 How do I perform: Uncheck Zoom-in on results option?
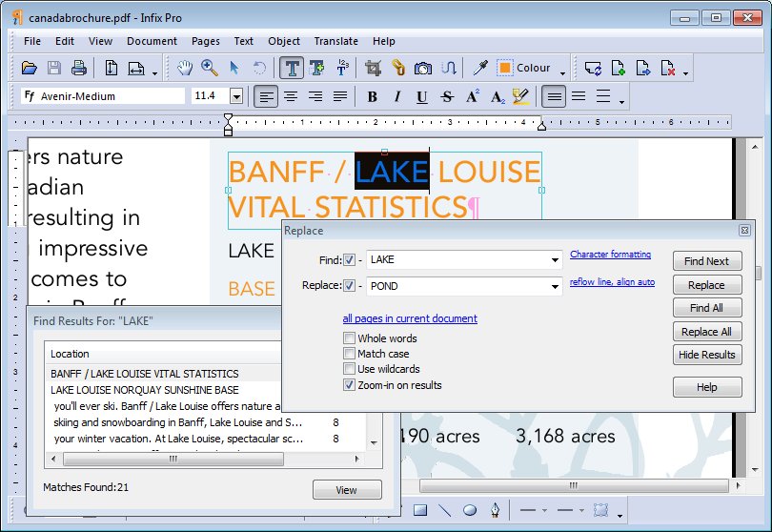pyautogui.click(x=350, y=385)
